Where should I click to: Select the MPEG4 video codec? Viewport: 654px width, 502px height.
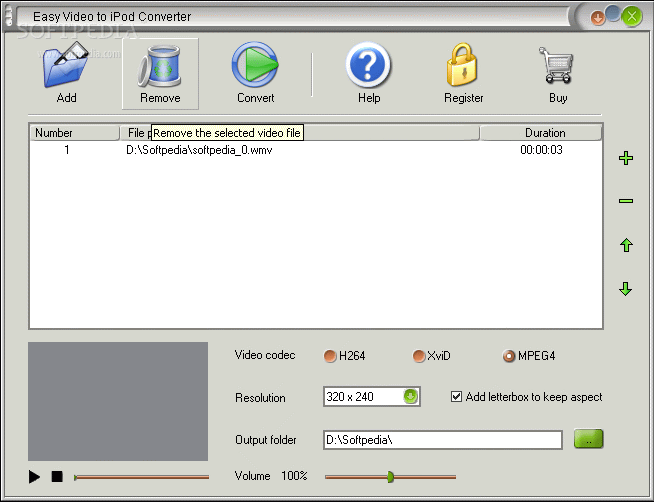click(508, 356)
